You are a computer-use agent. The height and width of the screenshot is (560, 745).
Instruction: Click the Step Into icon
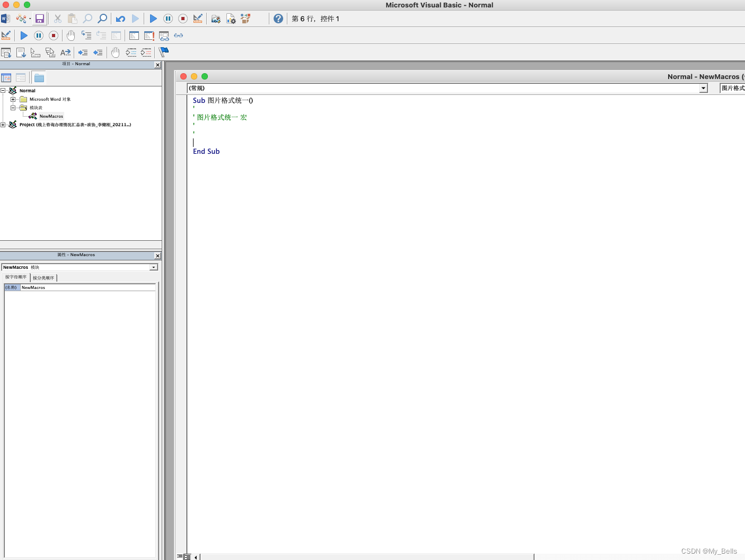point(86,36)
